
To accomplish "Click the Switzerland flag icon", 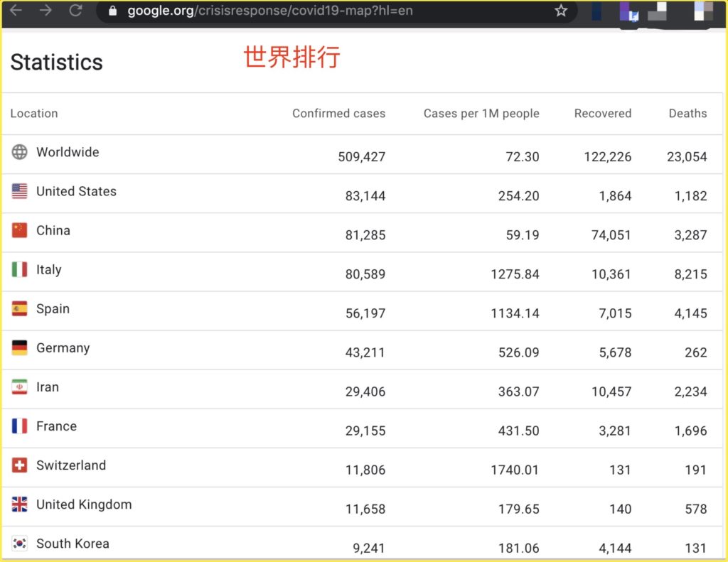I will (20, 465).
